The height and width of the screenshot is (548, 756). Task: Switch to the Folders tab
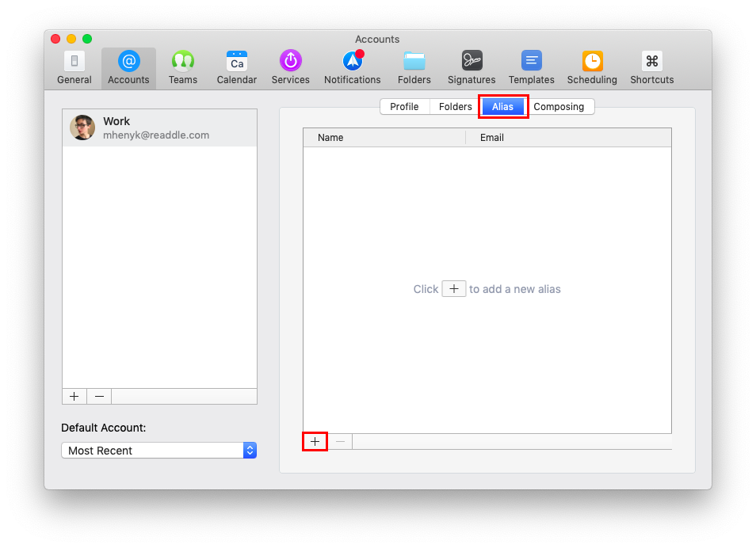455,106
